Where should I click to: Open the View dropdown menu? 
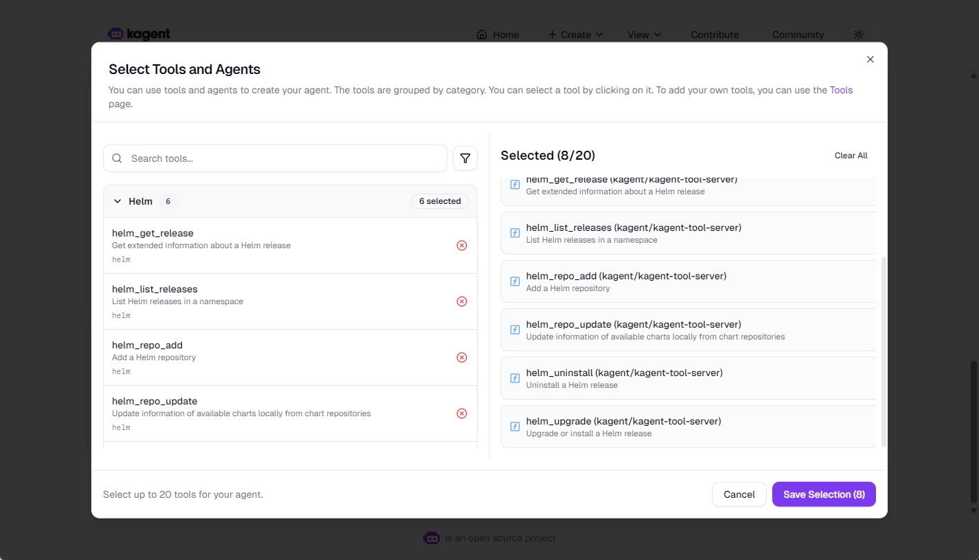point(644,35)
